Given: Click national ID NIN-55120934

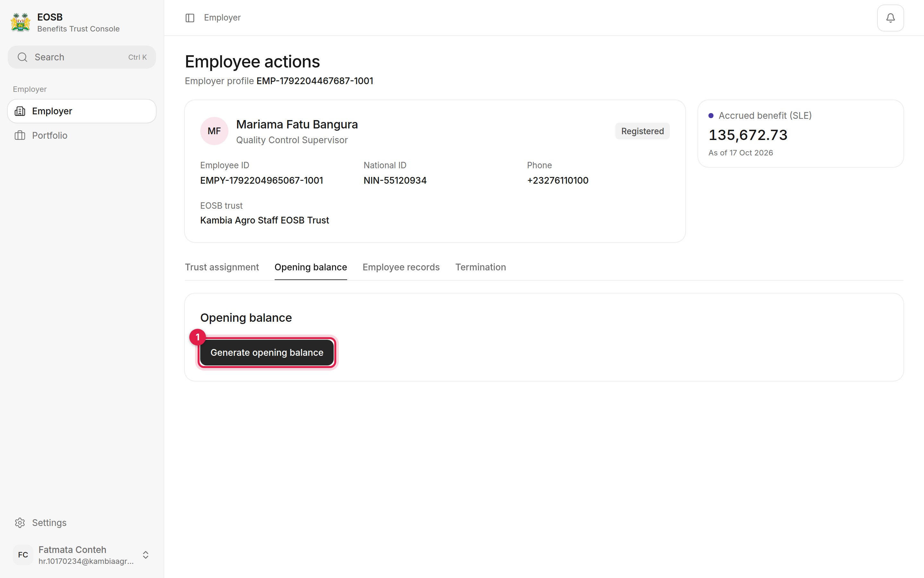Looking at the screenshot, I should pyautogui.click(x=395, y=180).
